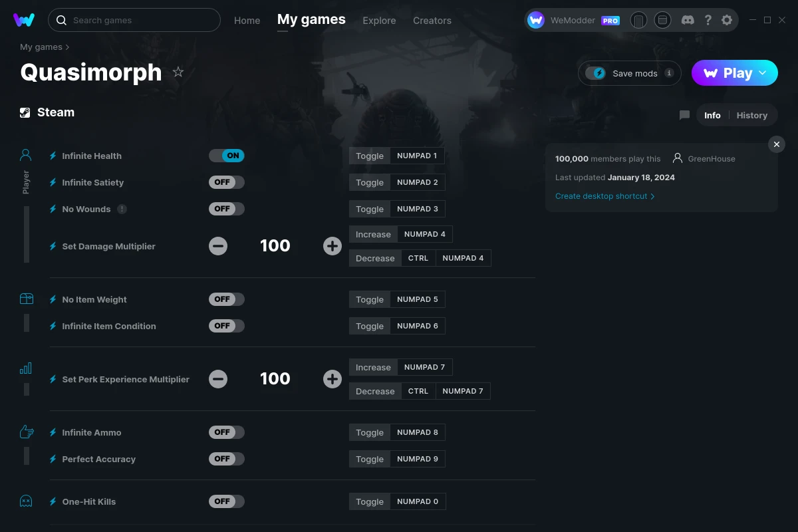This screenshot has height=532, width=798.
Task: Enable the Infinite Satiety toggle
Action: pyautogui.click(x=226, y=182)
